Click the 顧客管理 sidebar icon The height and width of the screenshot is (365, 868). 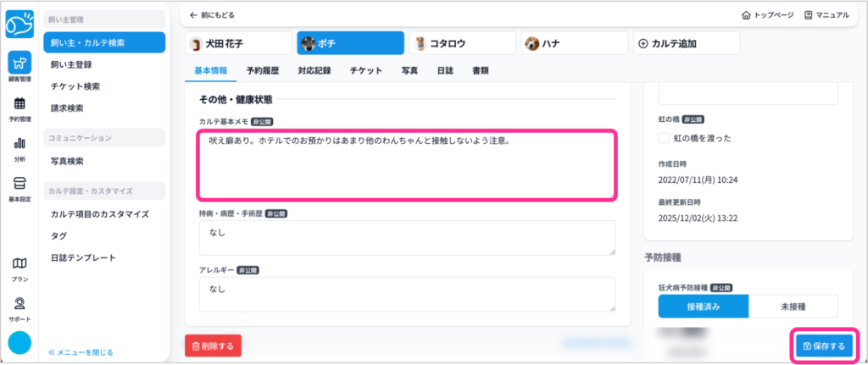(x=19, y=65)
